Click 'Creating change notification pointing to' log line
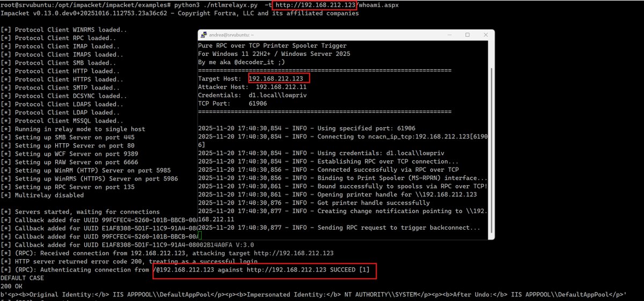This screenshot has width=644, height=301. tap(342, 211)
